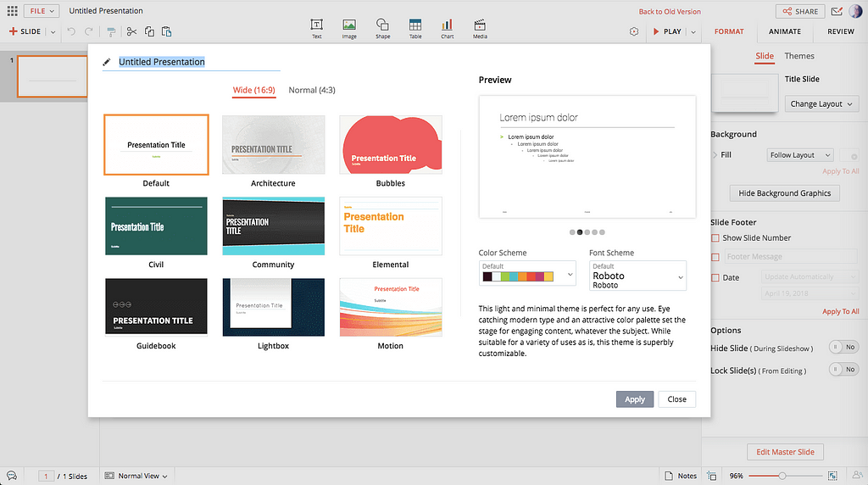Click the Apply button

[x=634, y=399]
